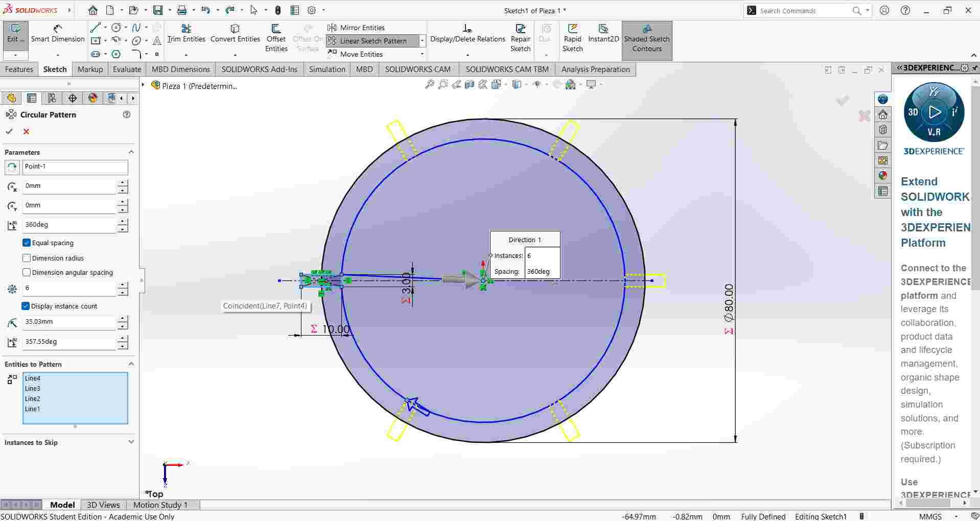Click the Rebuild traffic light icon

coord(277,10)
